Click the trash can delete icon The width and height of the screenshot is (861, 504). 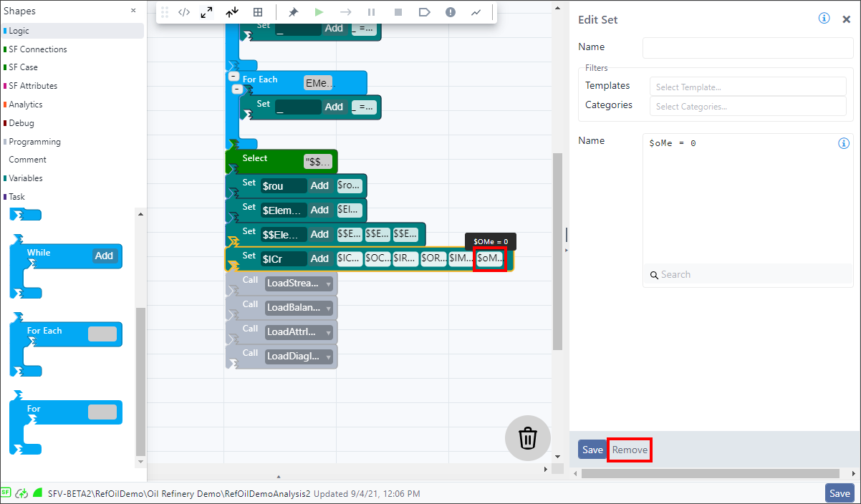coord(528,437)
